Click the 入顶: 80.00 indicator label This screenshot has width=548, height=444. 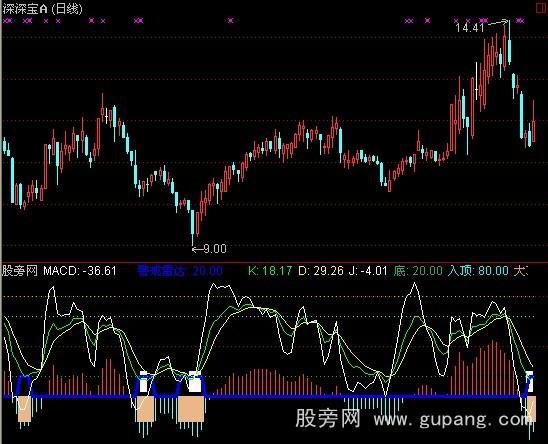click(478, 271)
